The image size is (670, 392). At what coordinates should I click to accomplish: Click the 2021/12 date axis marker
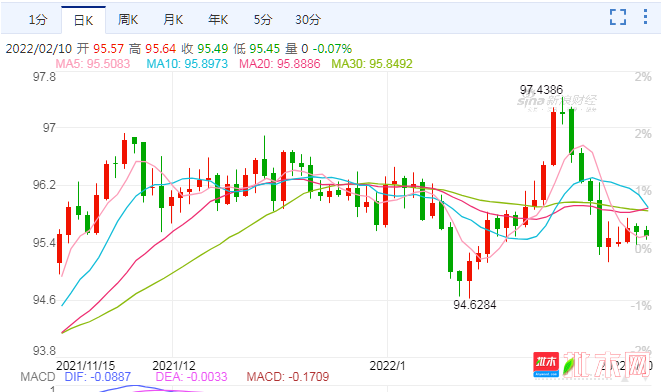(173, 366)
